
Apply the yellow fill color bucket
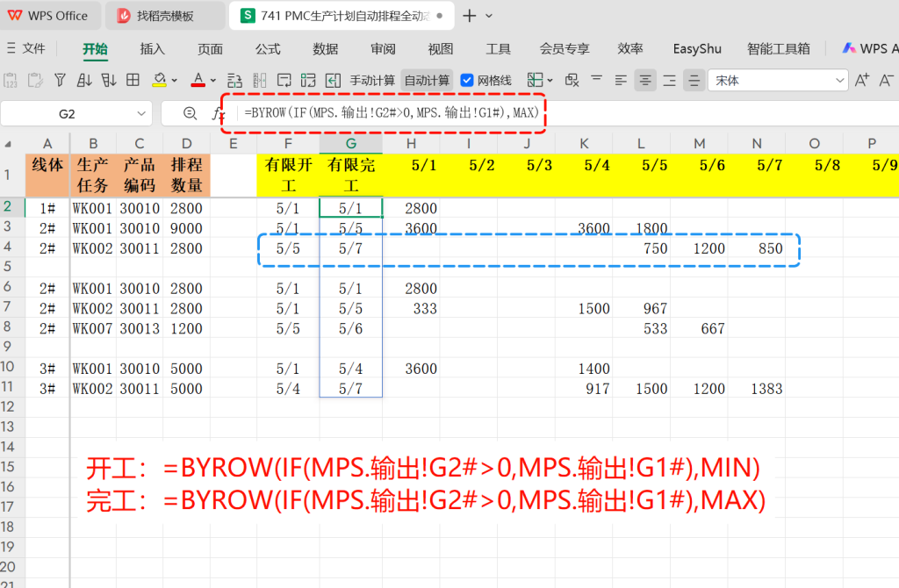pyautogui.click(x=160, y=80)
